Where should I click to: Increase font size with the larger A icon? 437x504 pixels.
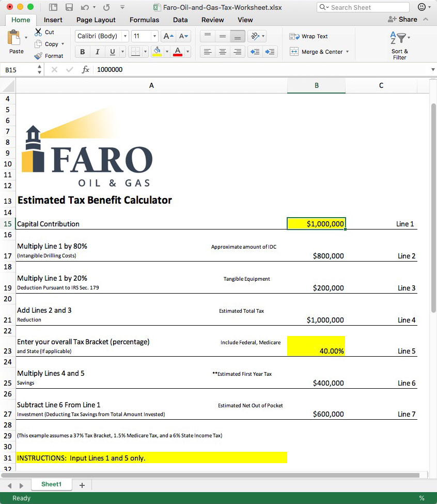(168, 36)
